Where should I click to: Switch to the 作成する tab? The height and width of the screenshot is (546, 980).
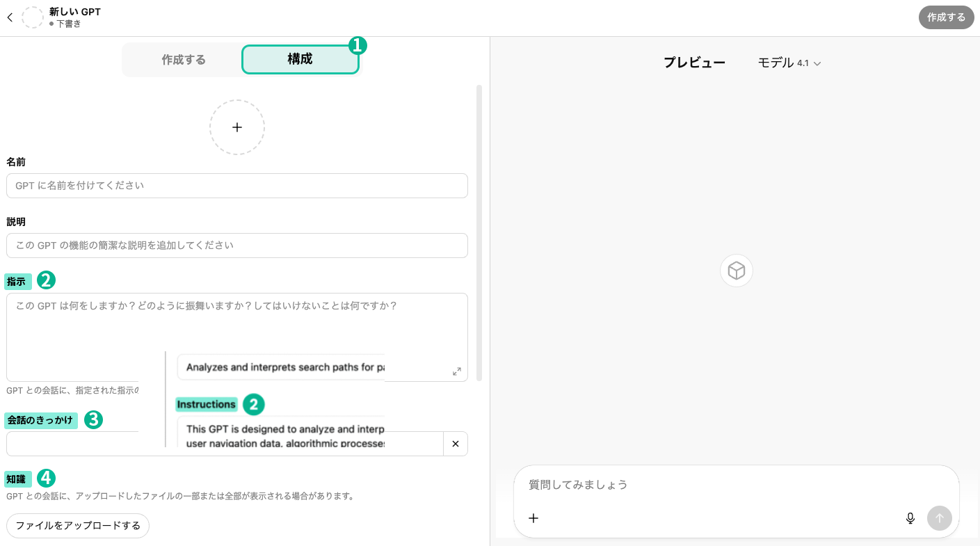[184, 60]
